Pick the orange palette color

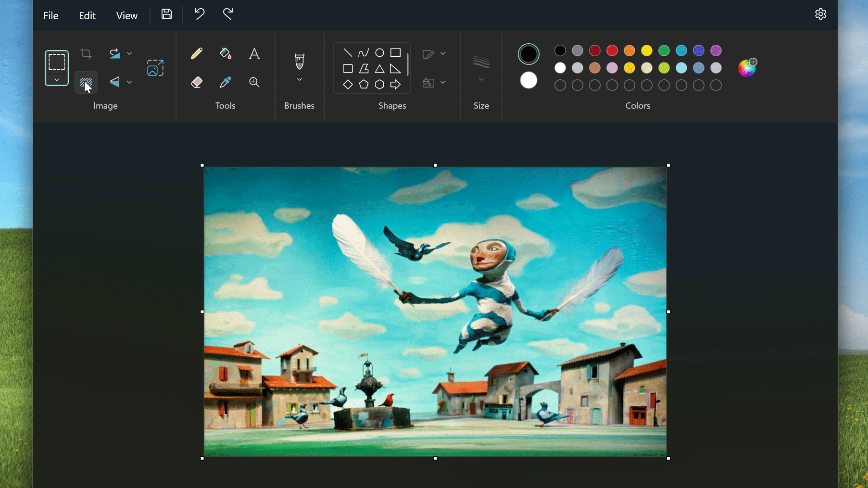(629, 50)
